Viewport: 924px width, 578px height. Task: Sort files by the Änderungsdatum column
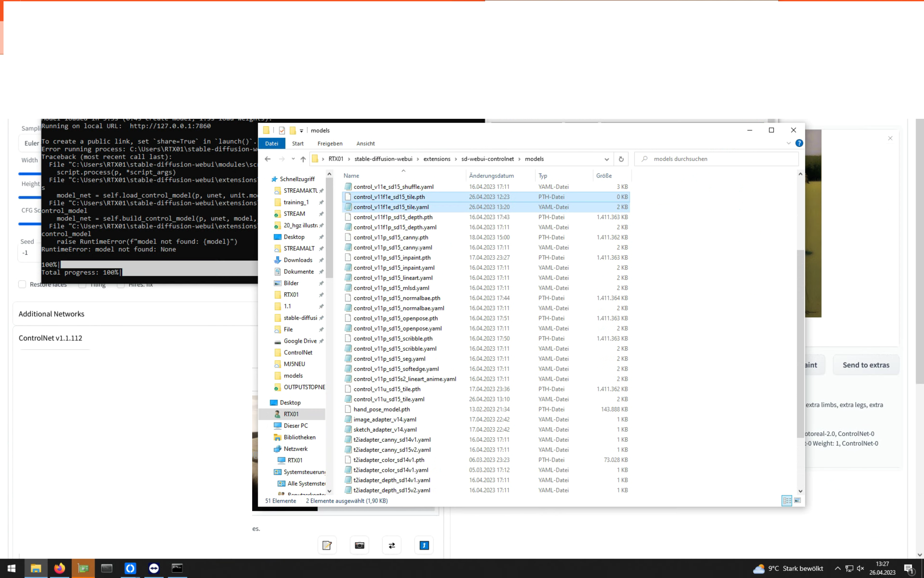point(491,176)
